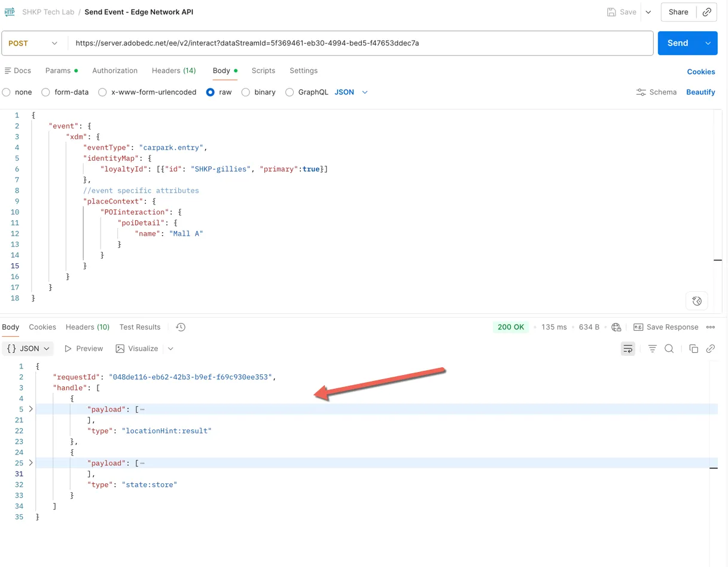Click the Beautify link
This screenshot has height=567, width=728.
pos(700,92)
